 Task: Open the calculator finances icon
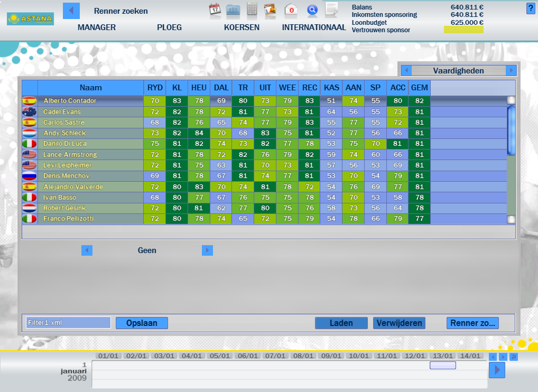pos(252,9)
